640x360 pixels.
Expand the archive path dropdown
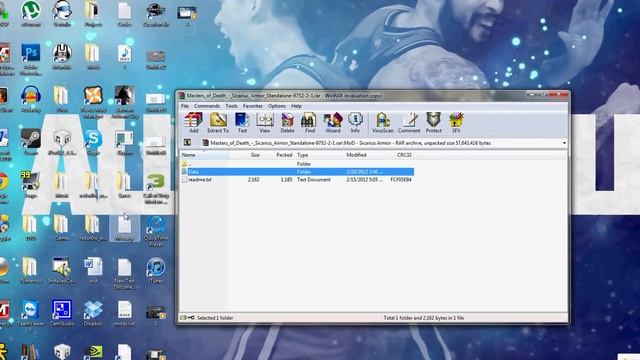564,143
